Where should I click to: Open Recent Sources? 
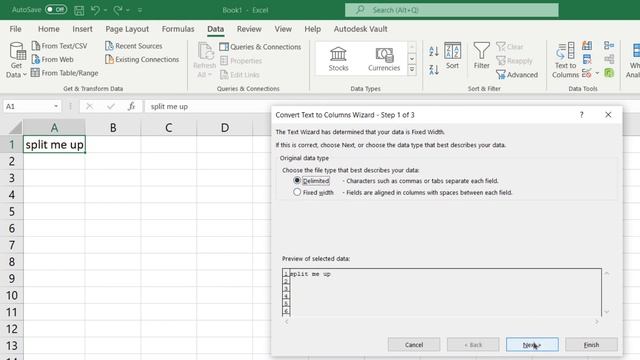click(133, 46)
